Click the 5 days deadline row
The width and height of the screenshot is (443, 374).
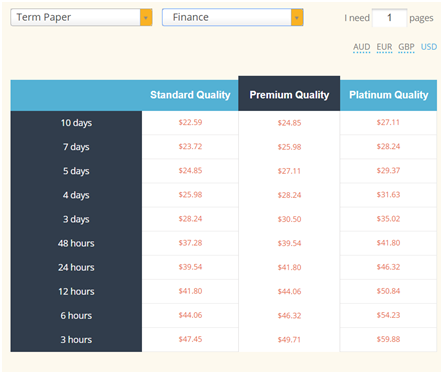click(x=76, y=171)
